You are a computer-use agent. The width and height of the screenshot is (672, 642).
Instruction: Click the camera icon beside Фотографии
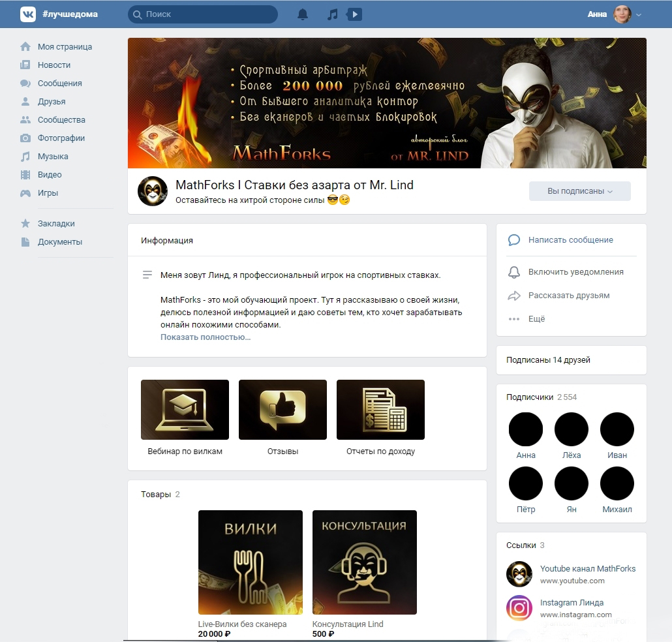[x=25, y=138]
